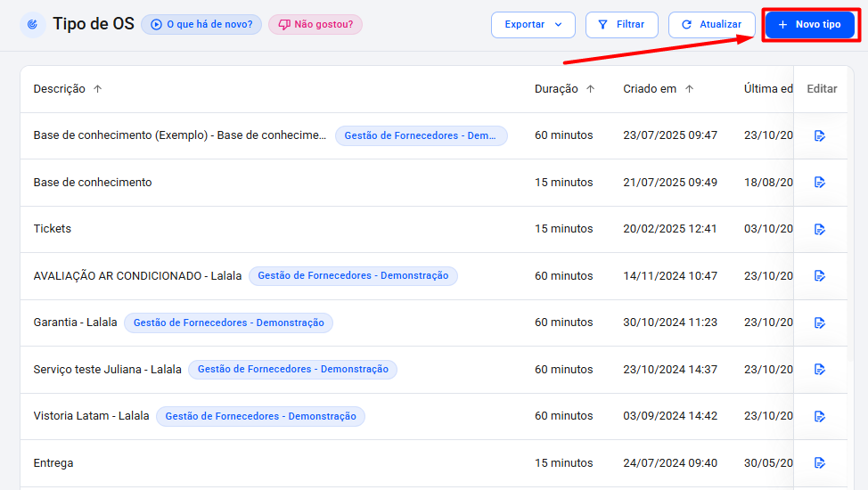The width and height of the screenshot is (868, 490).
Task: Edit the Tickets row
Action: (x=820, y=229)
